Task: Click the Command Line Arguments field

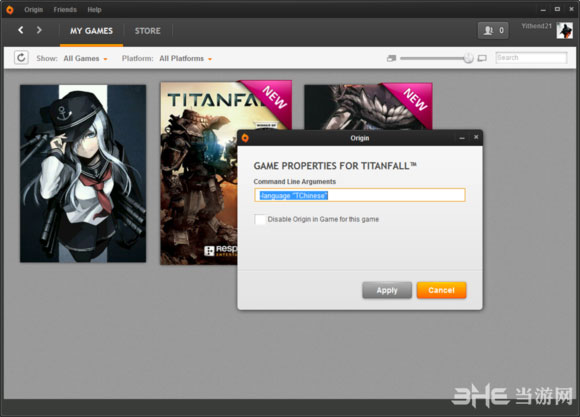Action: (x=360, y=195)
